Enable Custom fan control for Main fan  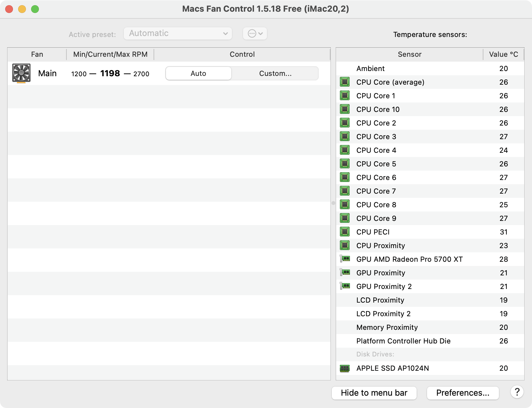coord(275,73)
